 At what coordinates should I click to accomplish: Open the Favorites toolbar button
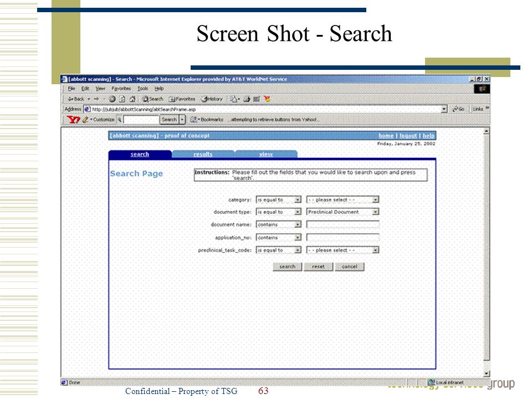click(182, 99)
